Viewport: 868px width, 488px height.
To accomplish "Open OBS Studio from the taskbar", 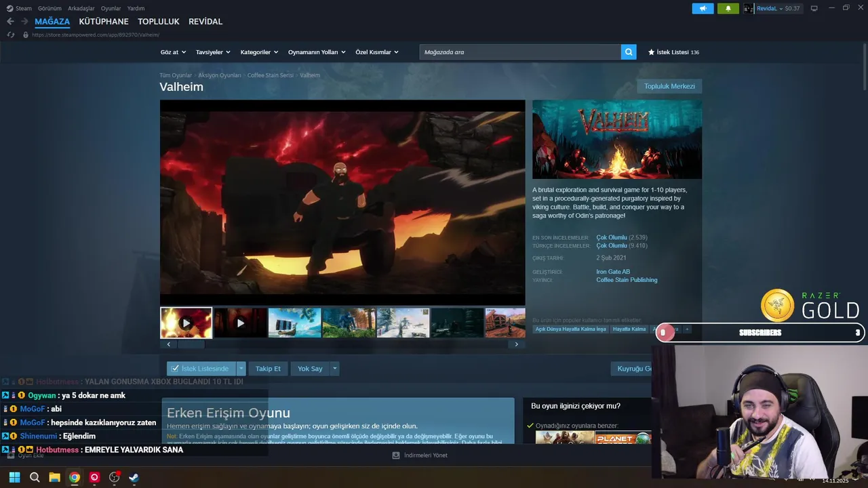I will pos(114,477).
